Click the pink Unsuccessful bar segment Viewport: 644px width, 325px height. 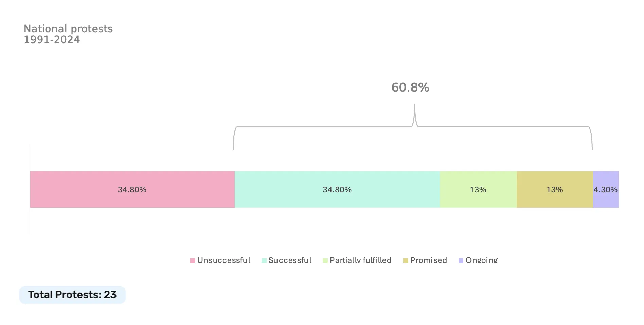[x=132, y=189]
